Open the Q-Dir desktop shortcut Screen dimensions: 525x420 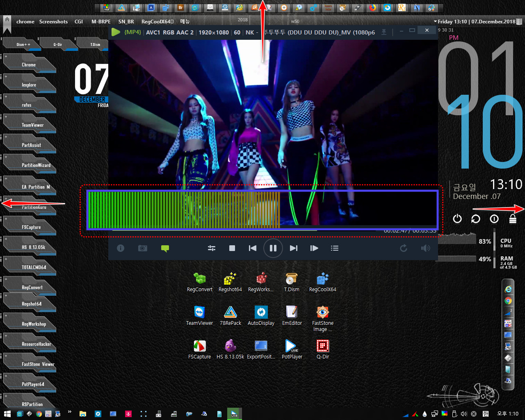pos(323,349)
